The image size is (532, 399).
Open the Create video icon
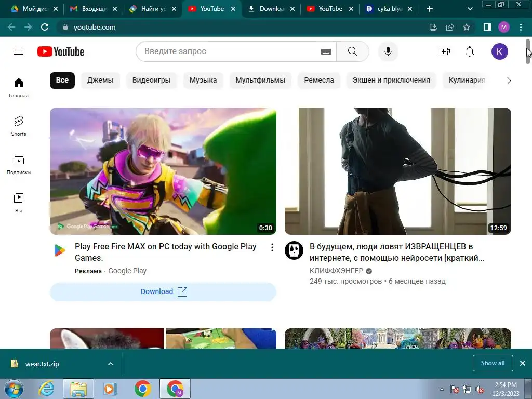(x=445, y=51)
